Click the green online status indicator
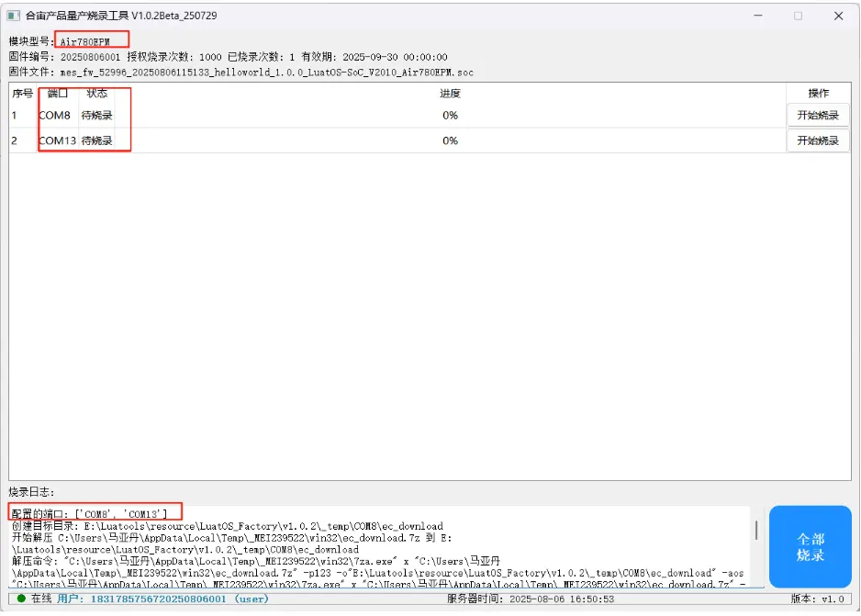 click(21, 599)
